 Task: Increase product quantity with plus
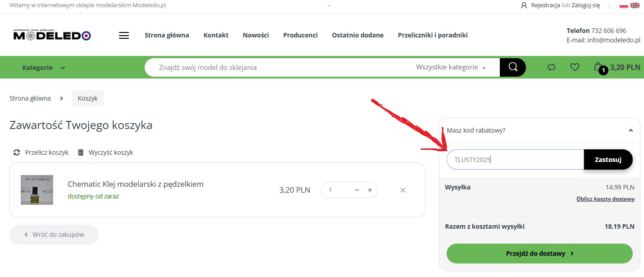click(x=370, y=190)
